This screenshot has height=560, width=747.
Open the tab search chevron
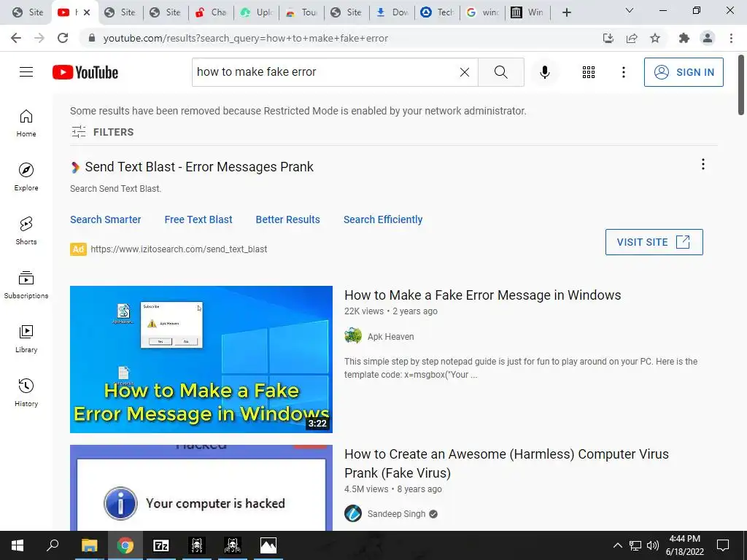(630, 10)
